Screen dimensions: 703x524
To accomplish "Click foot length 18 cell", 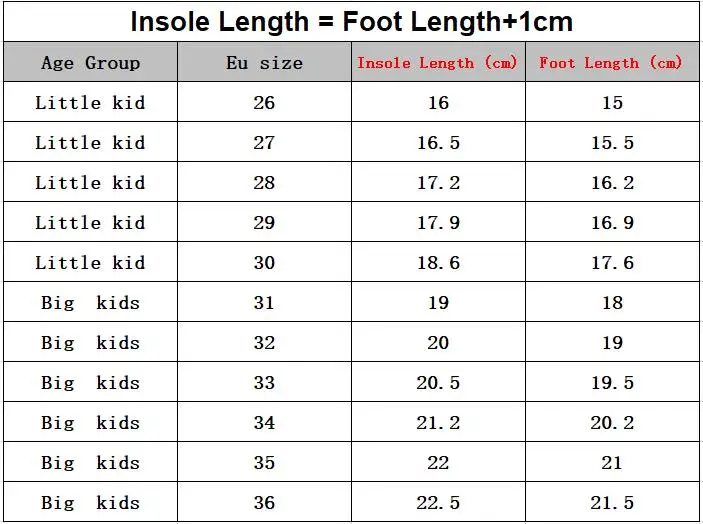I will [x=612, y=303].
